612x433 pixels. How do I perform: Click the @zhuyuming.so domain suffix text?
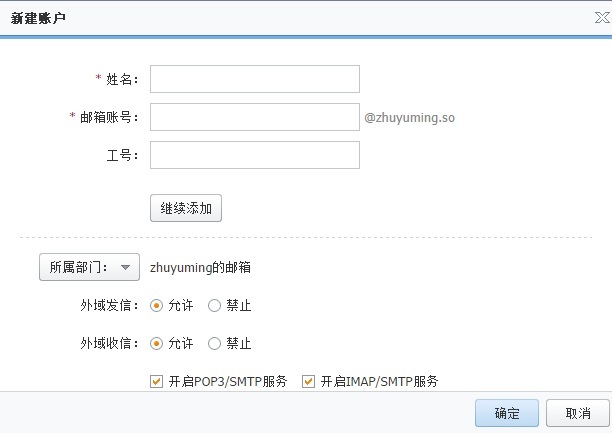click(410, 117)
